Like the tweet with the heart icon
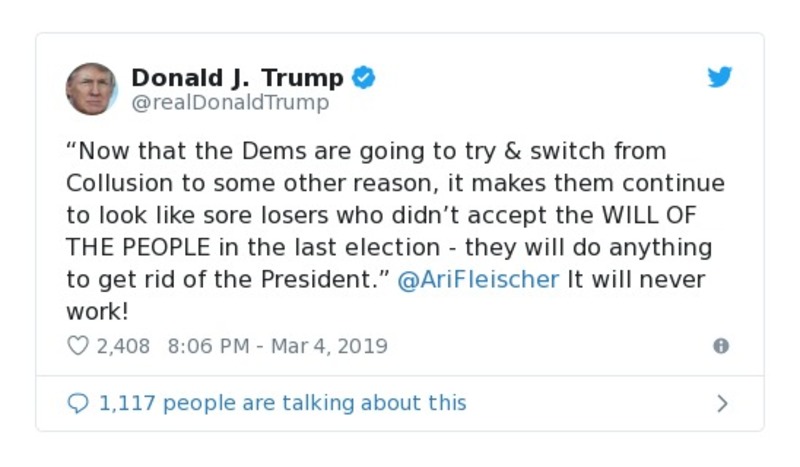The image size is (800, 467). 78,346
